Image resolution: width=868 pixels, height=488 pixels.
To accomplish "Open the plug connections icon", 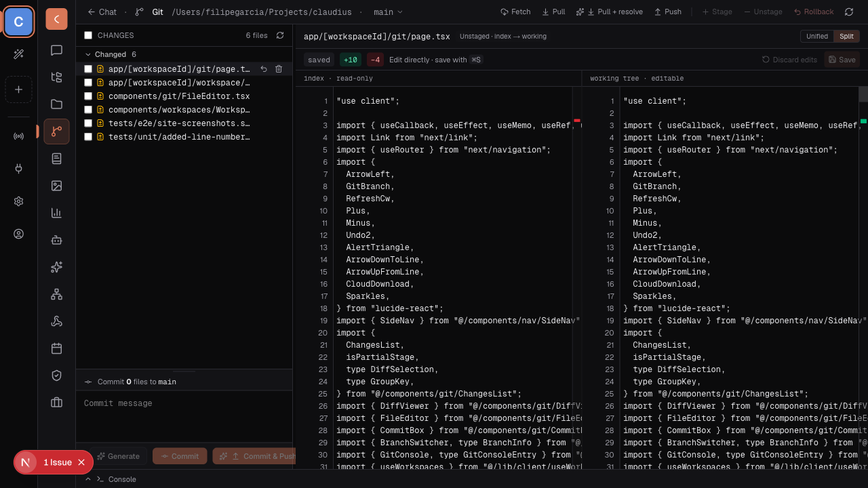I will click(18, 169).
